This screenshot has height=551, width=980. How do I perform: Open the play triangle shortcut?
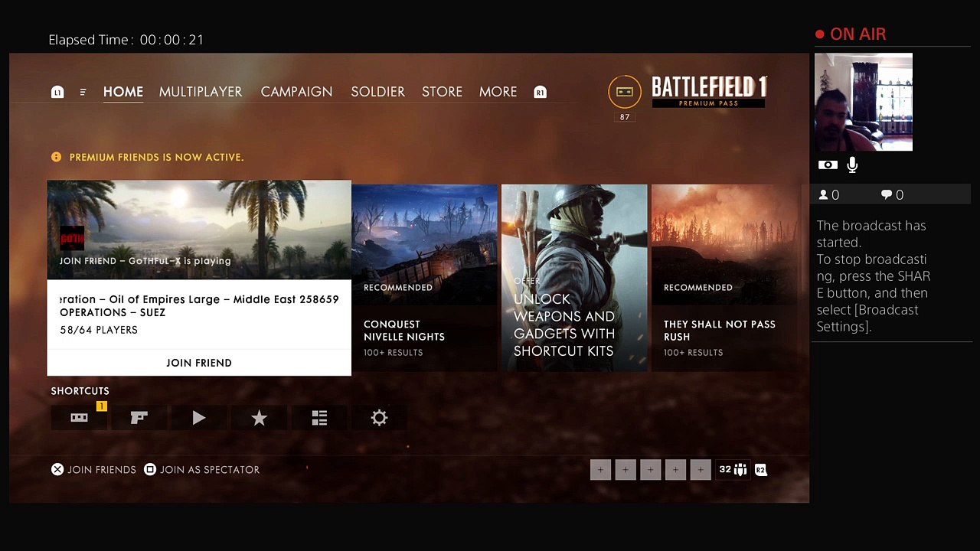(x=199, y=418)
